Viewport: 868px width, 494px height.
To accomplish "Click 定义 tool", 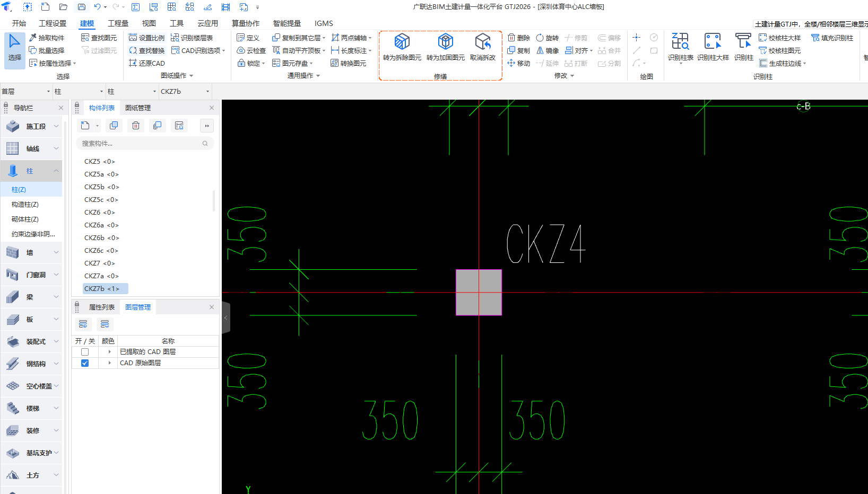I will pos(248,38).
